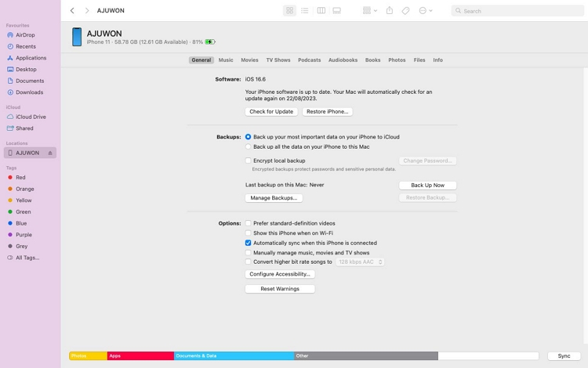
Task: Select back up to this Mac option
Action: tap(248, 146)
